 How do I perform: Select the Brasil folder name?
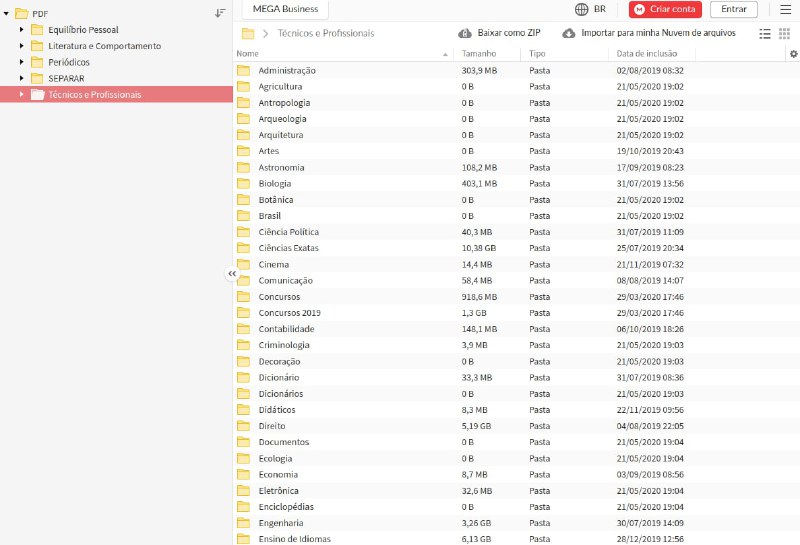click(x=269, y=216)
